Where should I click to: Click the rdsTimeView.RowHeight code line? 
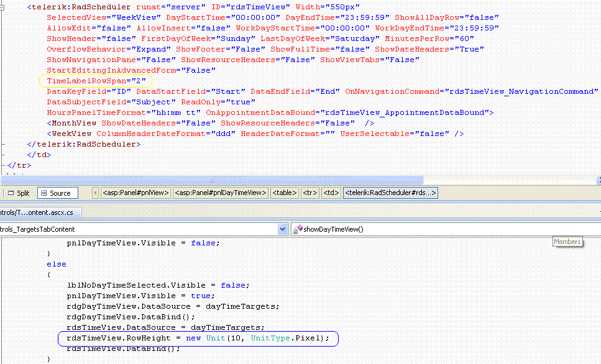[198, 339]
